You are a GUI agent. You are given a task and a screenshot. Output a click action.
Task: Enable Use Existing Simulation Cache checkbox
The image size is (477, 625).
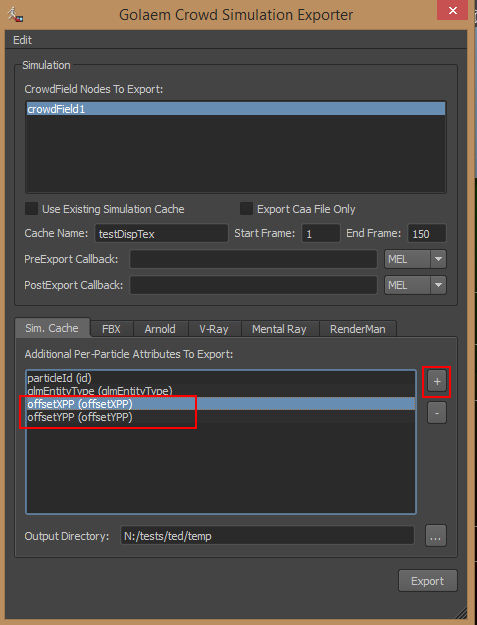31,209
